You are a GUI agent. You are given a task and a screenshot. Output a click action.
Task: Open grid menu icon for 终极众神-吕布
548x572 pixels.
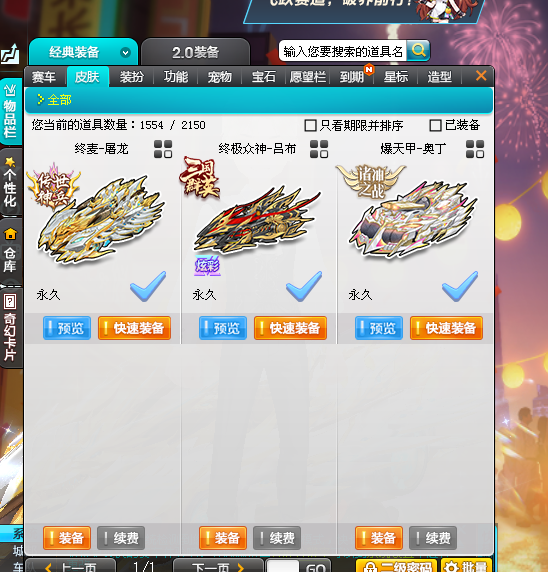pos(319,149)
